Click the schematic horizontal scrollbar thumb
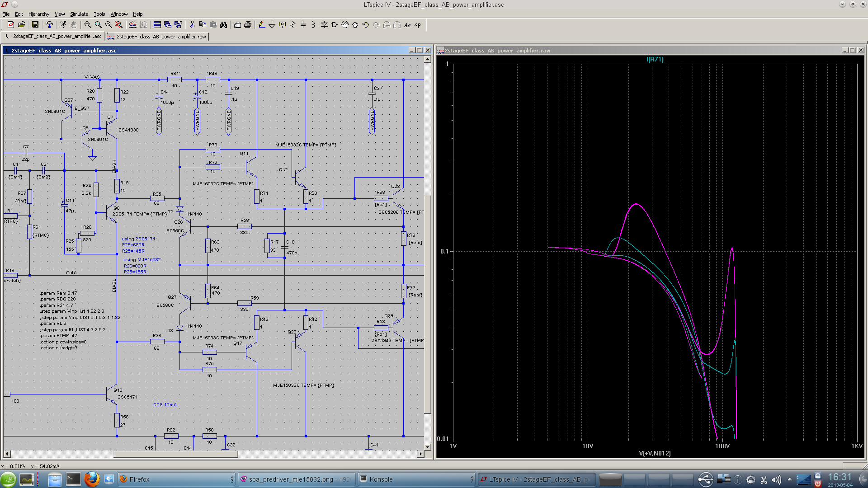868x488 pixels. (x=176, y=454)
